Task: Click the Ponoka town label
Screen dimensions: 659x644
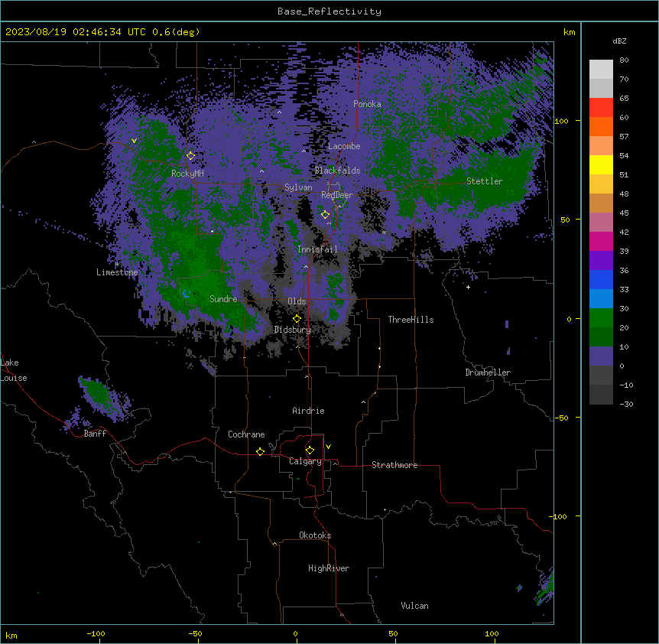Action: tap(367, 104)
